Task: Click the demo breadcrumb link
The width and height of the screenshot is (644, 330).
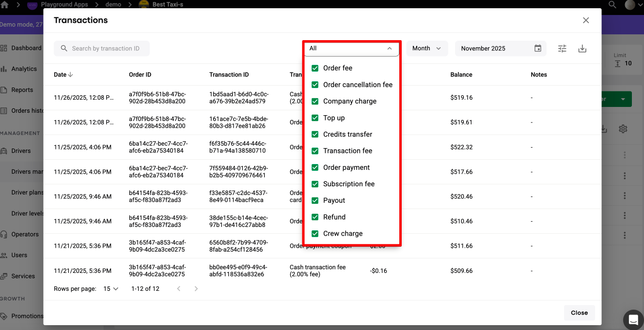Action: pyautogui.click(x=113, y=4)
